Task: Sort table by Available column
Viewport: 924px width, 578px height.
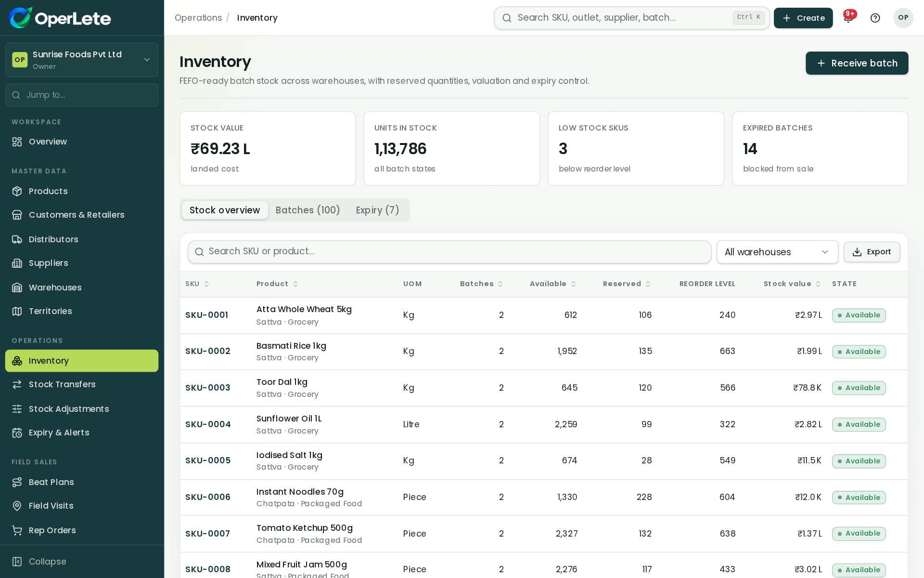Action: (x=553, y=284)
